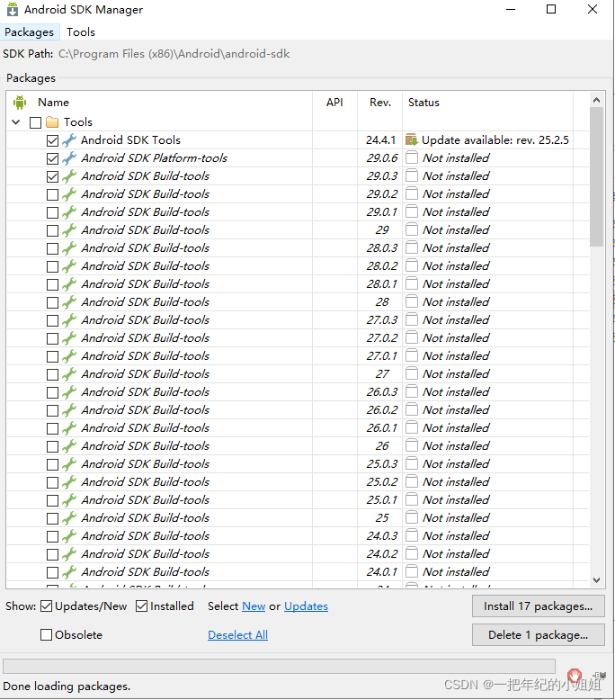Screen dimensions: 615x700
Task: Click the Delete 1 package button
Action: point(539,635)
